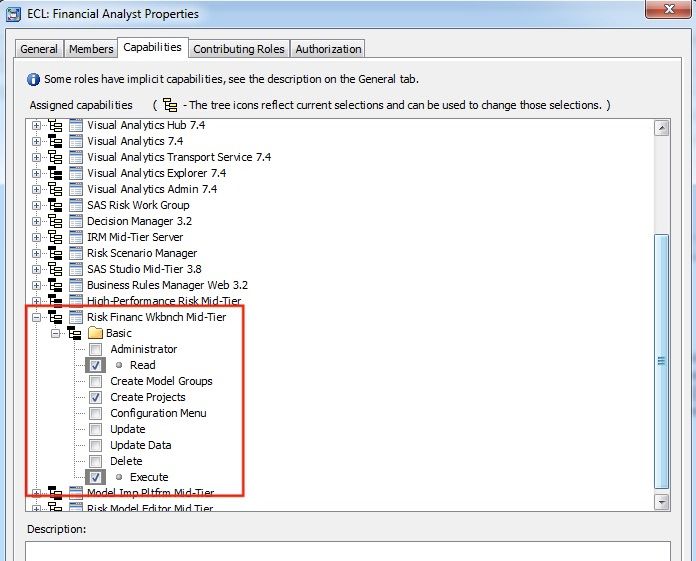
Task: Click application icon beside SAS Risk Work Group
Action: 76,205
